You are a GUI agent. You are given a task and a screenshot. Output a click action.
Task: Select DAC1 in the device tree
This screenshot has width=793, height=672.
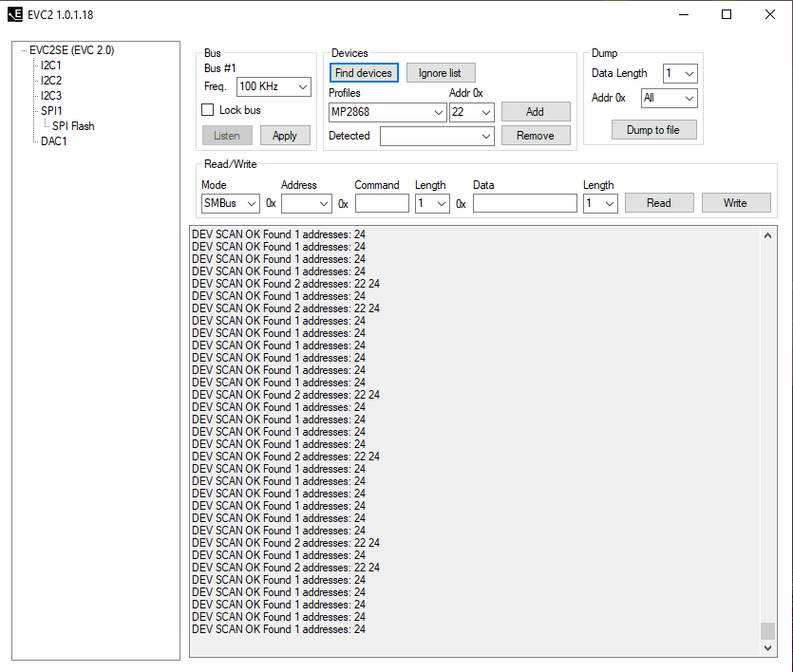(x=53, y=141)
